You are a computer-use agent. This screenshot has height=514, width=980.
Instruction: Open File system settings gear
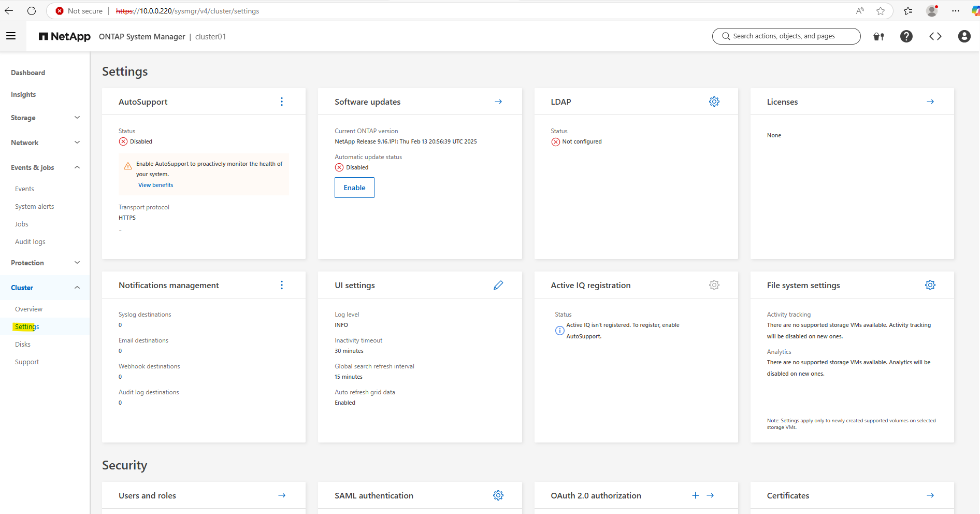(930, 285)
